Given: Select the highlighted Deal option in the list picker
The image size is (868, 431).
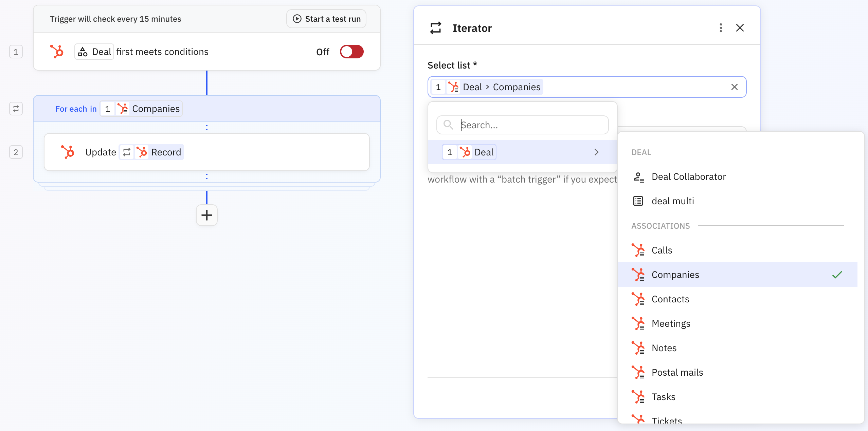Looking at the screenshot, I should 483,152.
